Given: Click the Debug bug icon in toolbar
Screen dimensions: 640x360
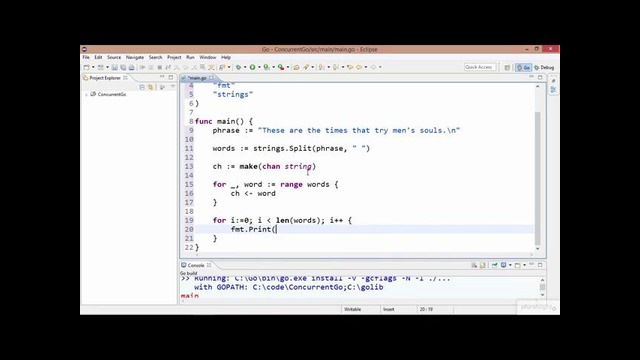Looking at the screenshot, I should point(238,67).
